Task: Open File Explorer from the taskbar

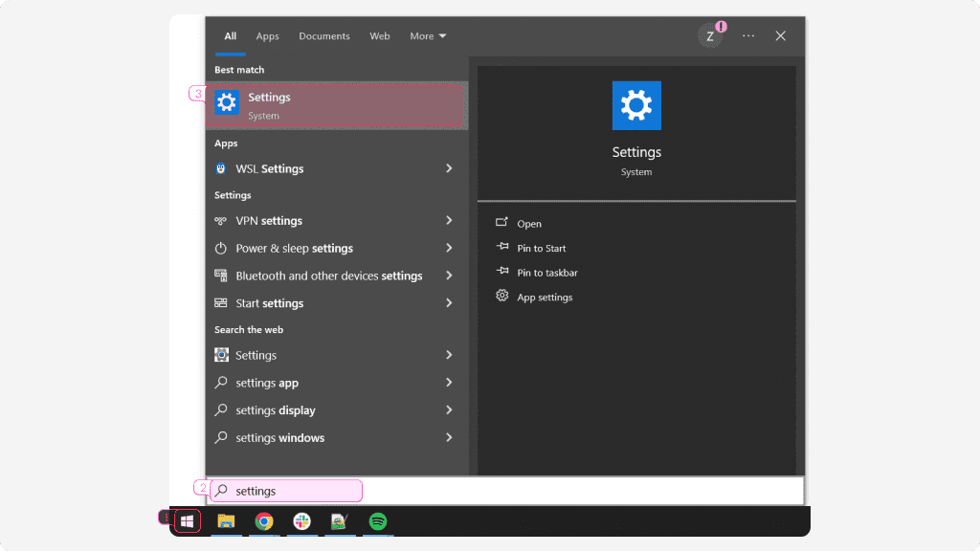Action: 226,521
